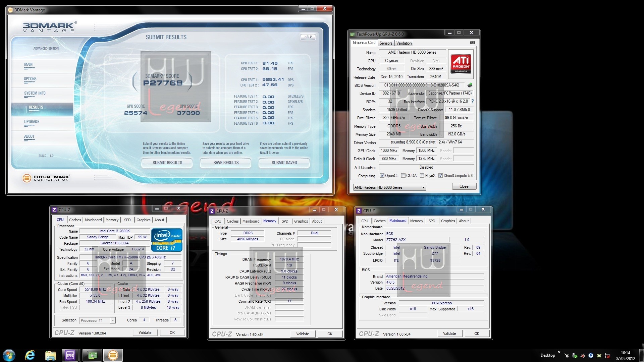Toggle the CUDA checkbox in GPU-Z
Image resolution: width=644 pixels, height=362 pixels.
point(404,176)
